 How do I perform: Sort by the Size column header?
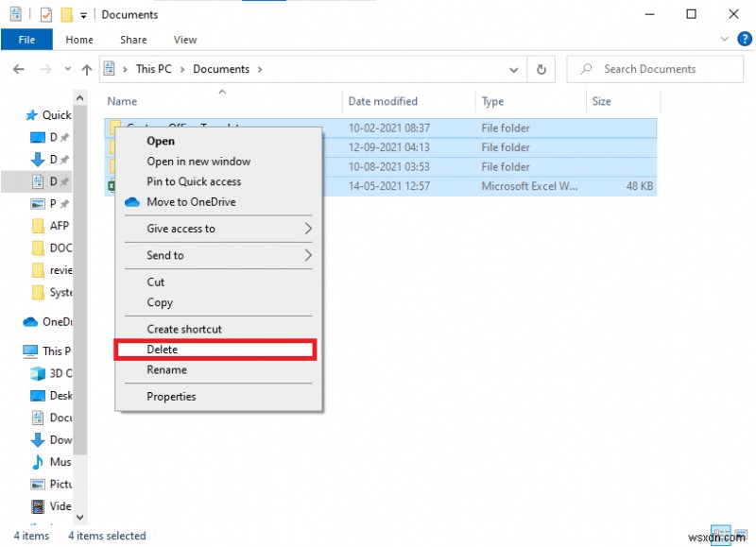point(601,101)
